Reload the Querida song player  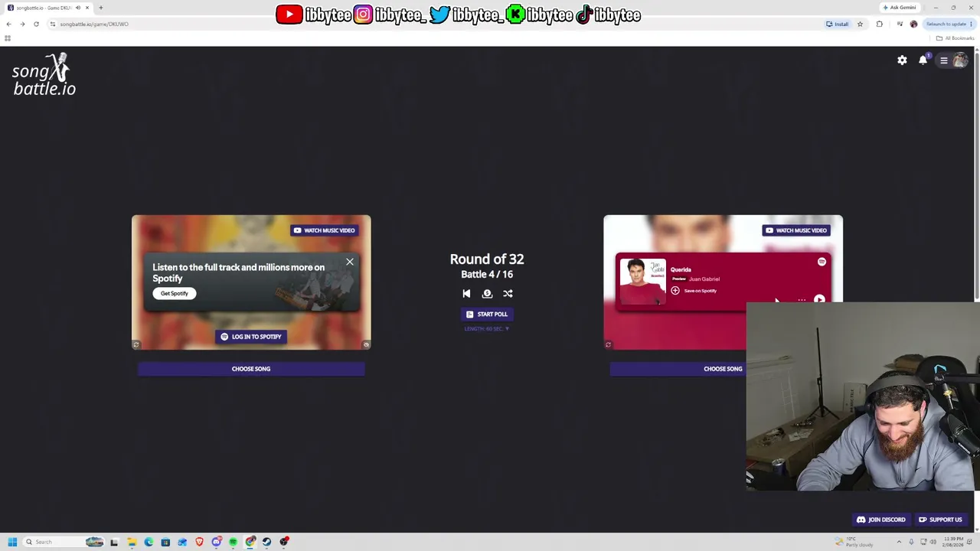pyautogui.click(x=608, y=345)
